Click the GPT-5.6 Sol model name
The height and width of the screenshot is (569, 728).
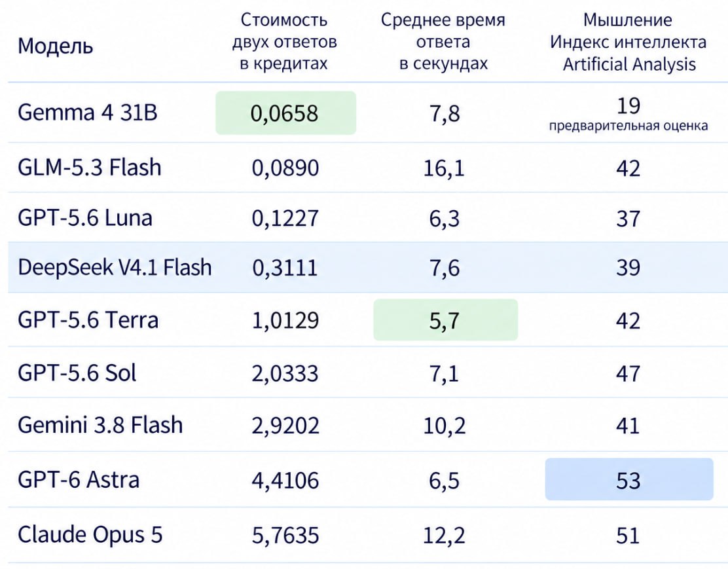(x=77, y=373)
